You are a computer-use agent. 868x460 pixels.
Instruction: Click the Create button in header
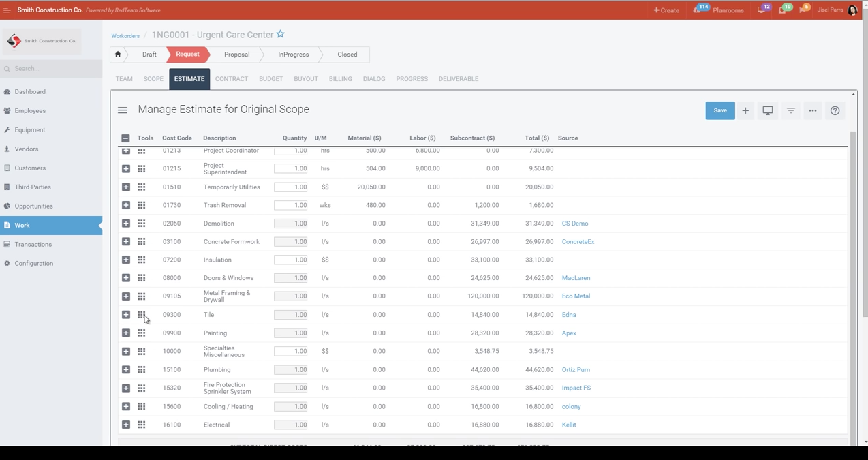click(666, 10)
